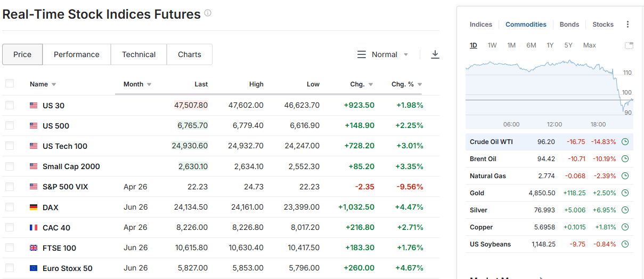This screenshot has width=644, height=279.
Task: Click the clock icon for Crude Oil WTI
Action: [625, 142]
